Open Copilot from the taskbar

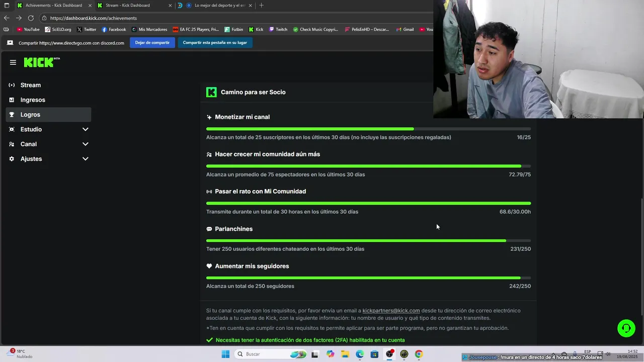pos(330,354)
